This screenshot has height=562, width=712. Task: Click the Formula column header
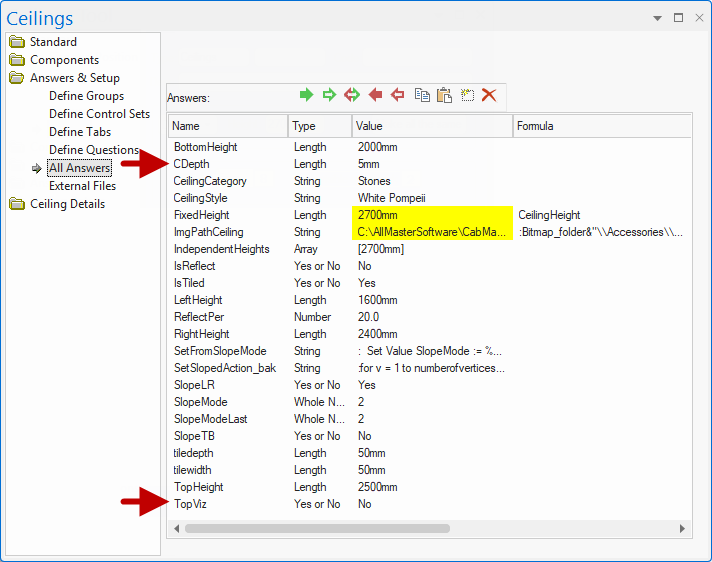600,126
